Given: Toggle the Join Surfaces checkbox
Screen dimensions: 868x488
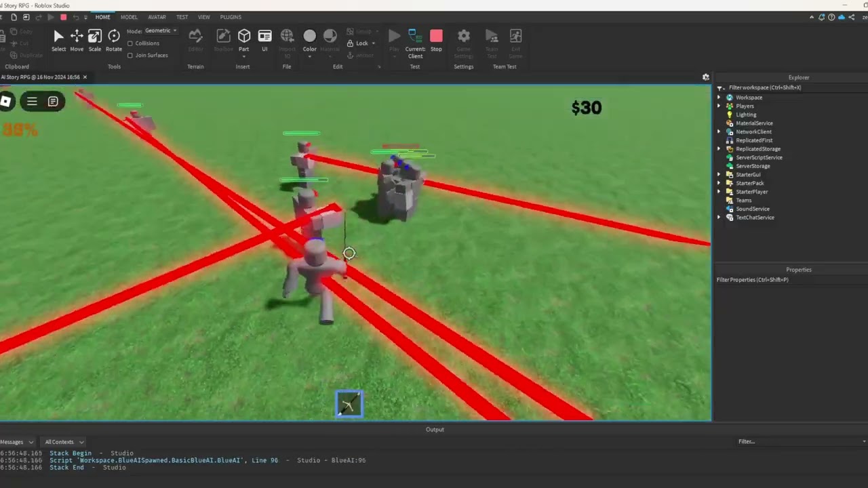Looking at the screenshot, I should (130, 56).
